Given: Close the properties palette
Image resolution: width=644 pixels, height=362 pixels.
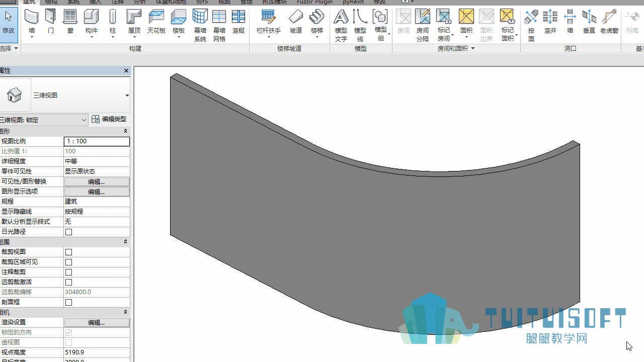Looking at the screenshot, I should (126, 71).
